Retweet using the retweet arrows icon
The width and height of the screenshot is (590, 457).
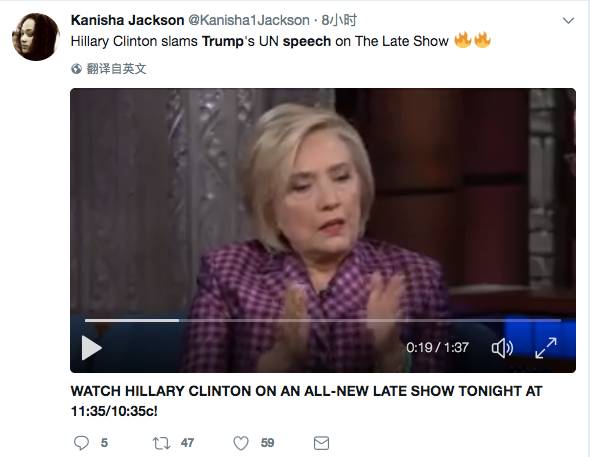(161, 443)
